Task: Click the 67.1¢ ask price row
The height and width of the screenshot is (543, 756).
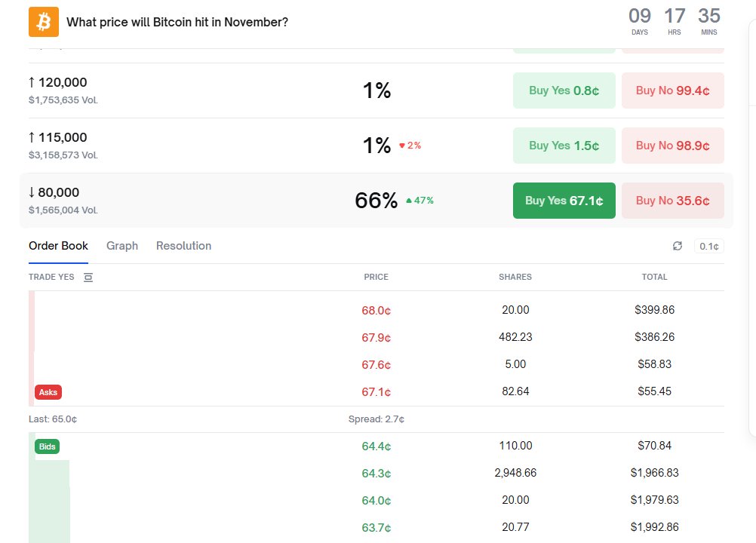Action: [376, 391]
